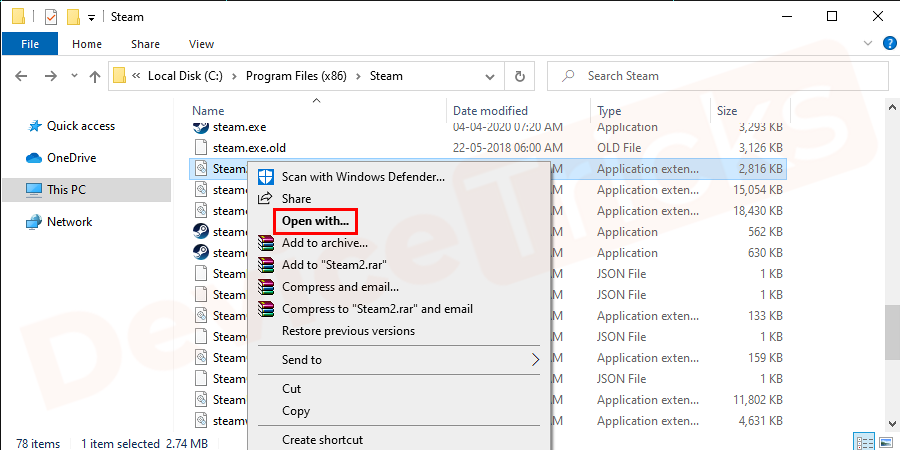Click the 18,430 KB size cell

pos(758,211)
